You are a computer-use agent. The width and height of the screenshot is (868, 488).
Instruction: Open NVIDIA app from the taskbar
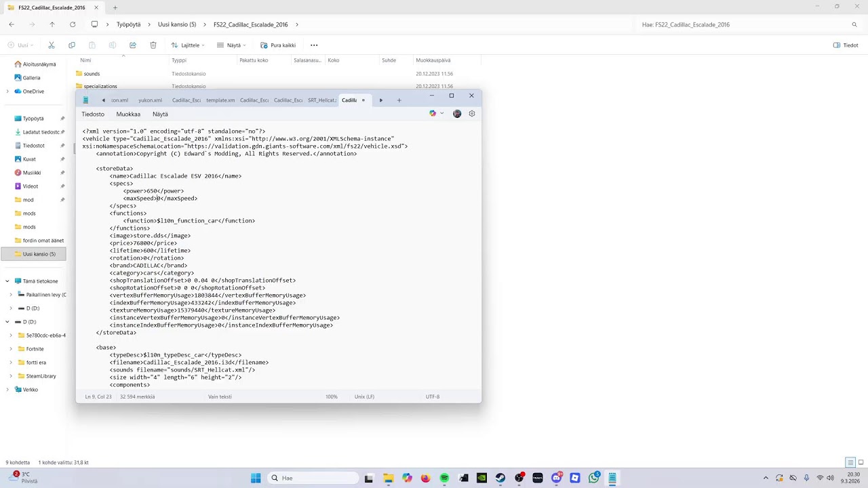pyautogui.click(x=481, y=478)
